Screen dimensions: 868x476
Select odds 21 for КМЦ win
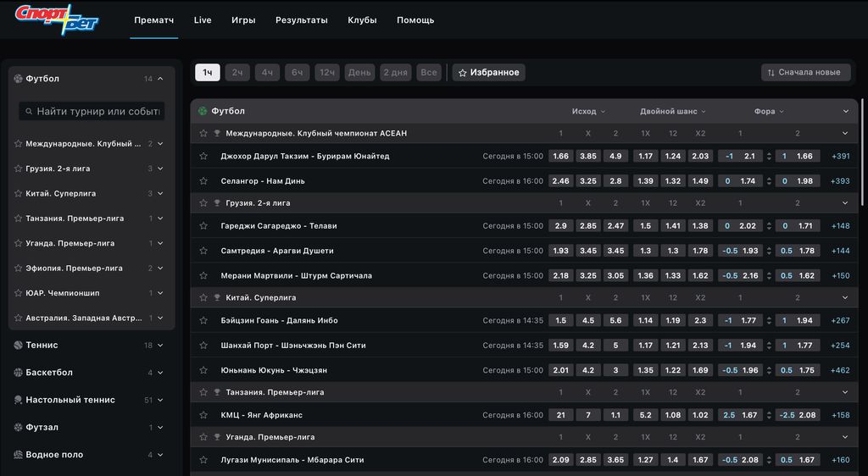click(561, 415)
